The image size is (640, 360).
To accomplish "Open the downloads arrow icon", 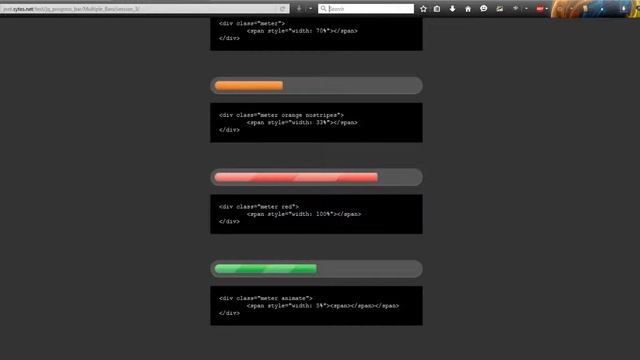I will [452, 9].
